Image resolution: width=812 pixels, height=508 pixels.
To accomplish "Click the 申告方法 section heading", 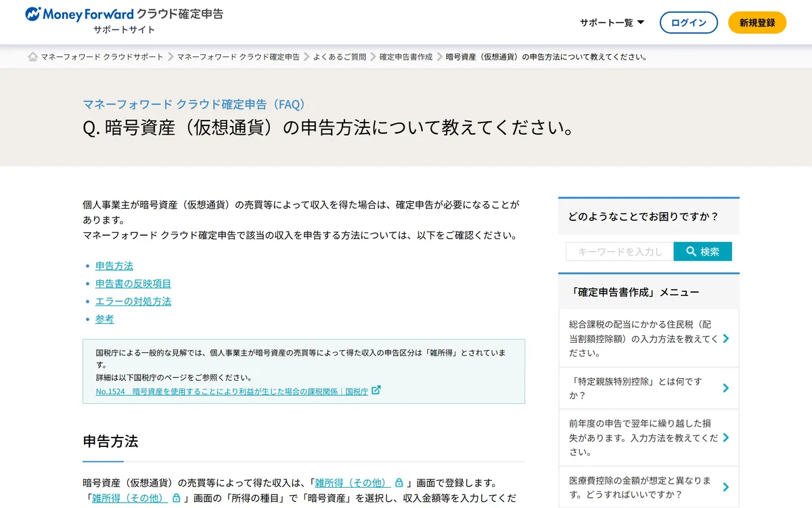I will [110, 442].
